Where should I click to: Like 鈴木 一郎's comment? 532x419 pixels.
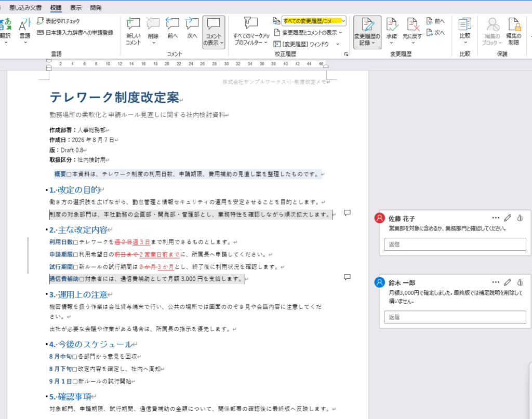pos(520,282)
